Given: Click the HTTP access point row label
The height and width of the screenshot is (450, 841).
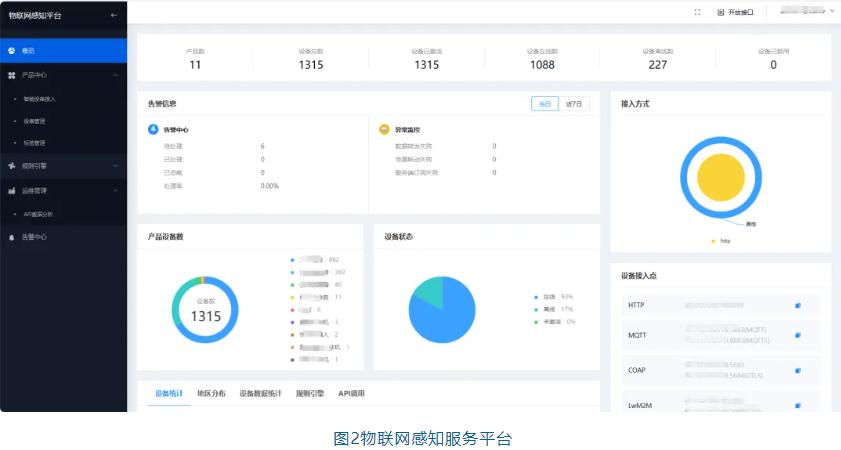Looking at the screenshot, I should (x=636, y=305).
